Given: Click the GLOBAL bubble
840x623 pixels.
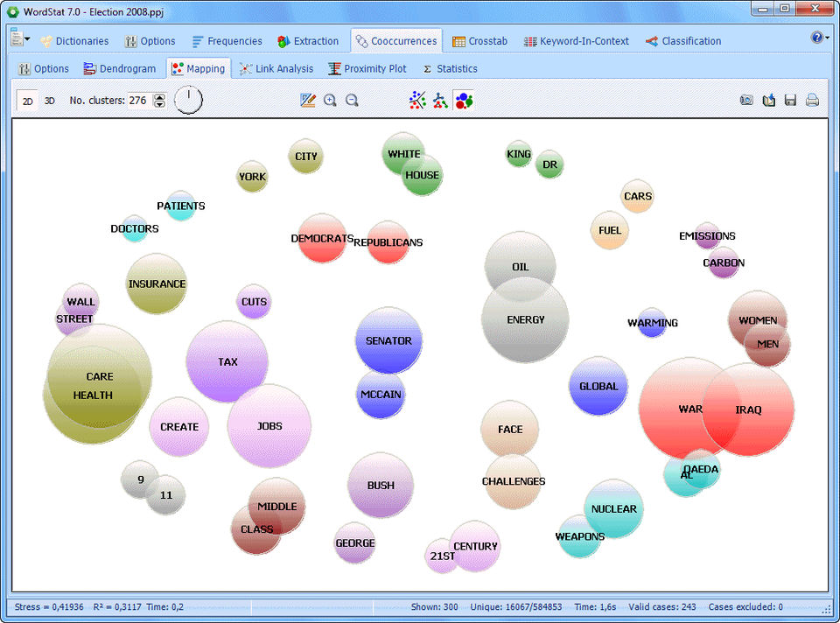Looking at the screenshot, I should pyautogui.click(x=598, y=386).
